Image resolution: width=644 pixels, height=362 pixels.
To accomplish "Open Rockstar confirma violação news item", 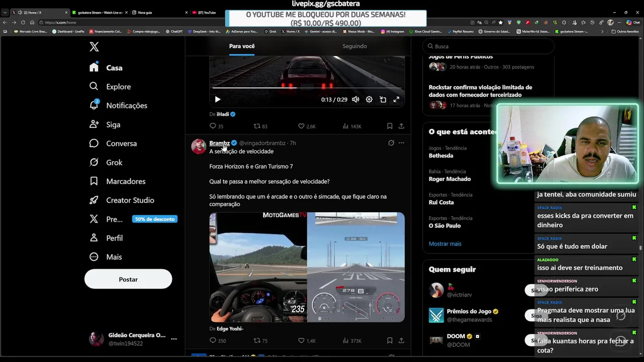I will click(480, 91).
